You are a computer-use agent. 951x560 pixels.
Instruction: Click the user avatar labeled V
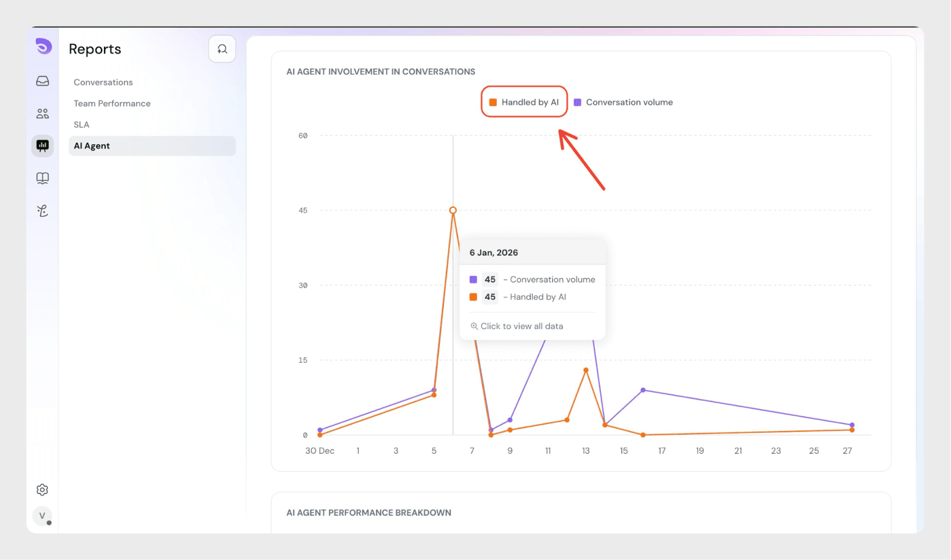(x=42, y=515)
